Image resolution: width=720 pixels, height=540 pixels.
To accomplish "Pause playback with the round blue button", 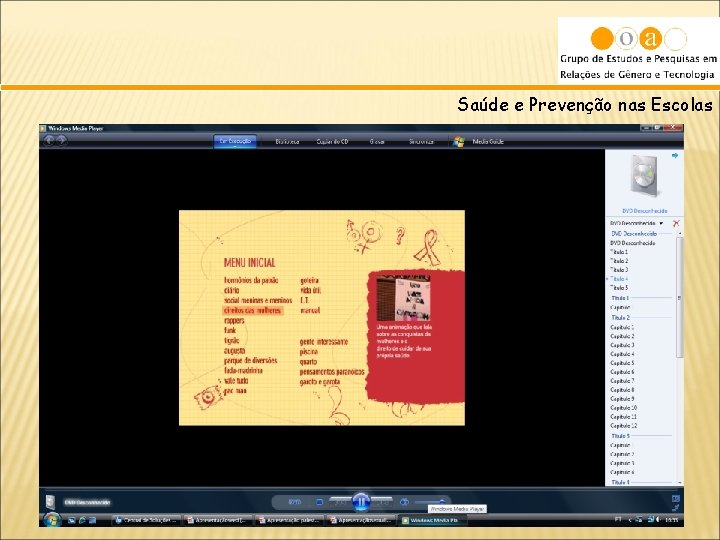I will click(x=361, y=501).
